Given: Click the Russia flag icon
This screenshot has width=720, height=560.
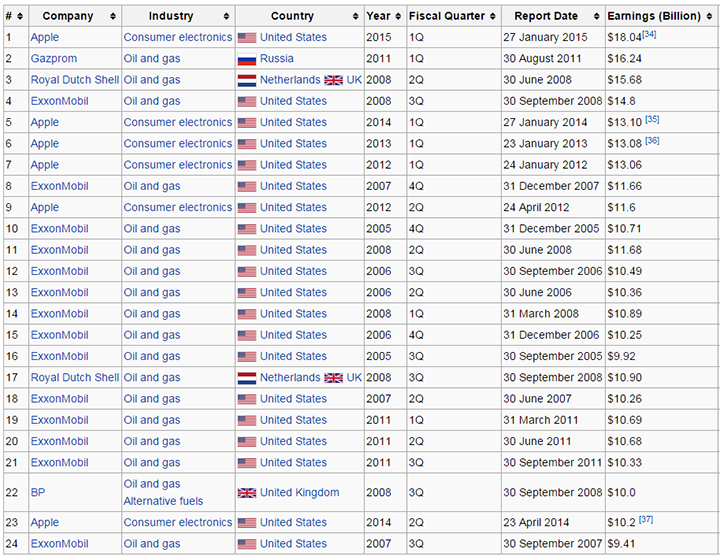Looking at the screenshot, I should pos(247,59).
